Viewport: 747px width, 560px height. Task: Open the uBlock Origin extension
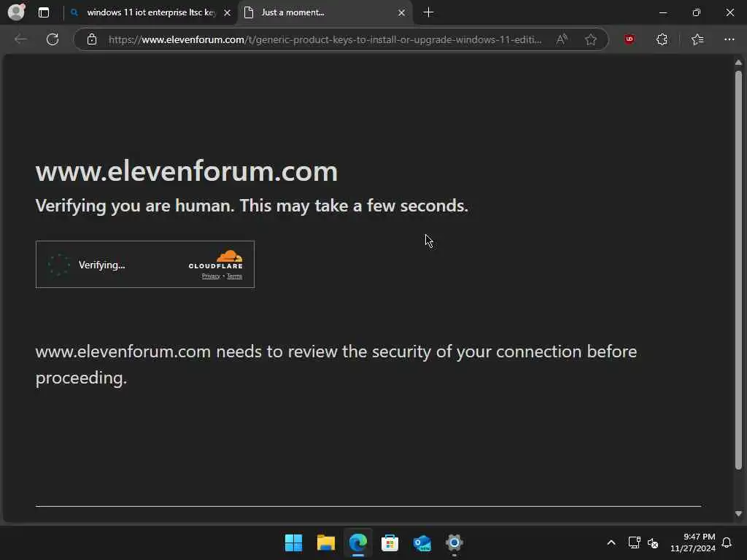630,39
